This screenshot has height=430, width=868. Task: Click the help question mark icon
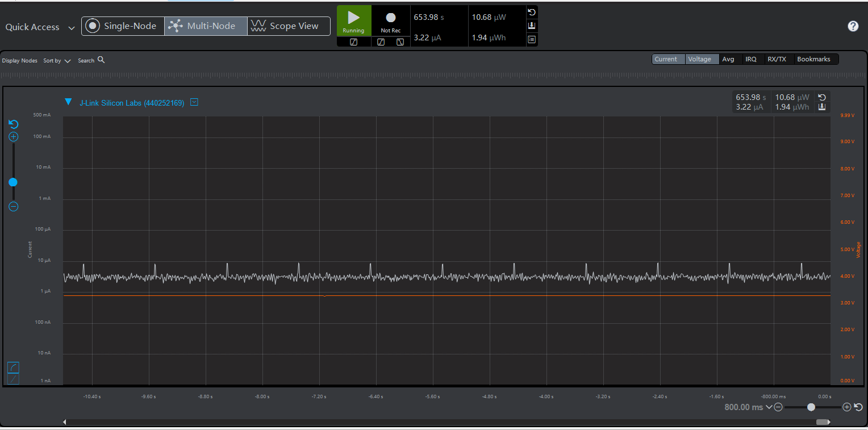pos(853,26)
